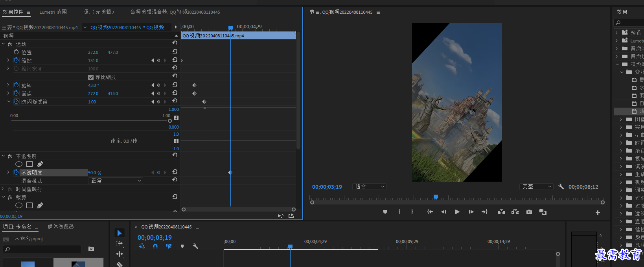This screenshot has height=267, width=644.
Task: Open the 完整 playback resolution dropdown
Action: pyautogui.click(x=537, y=187)
